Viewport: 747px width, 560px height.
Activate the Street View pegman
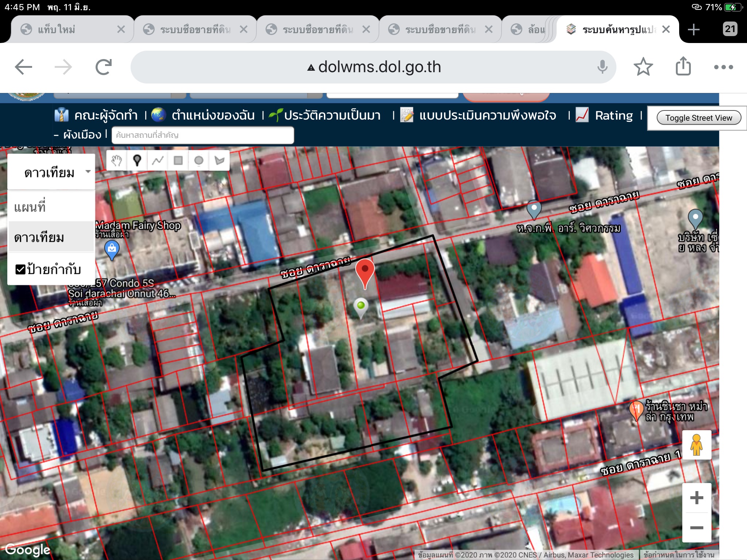click(697, 445)
